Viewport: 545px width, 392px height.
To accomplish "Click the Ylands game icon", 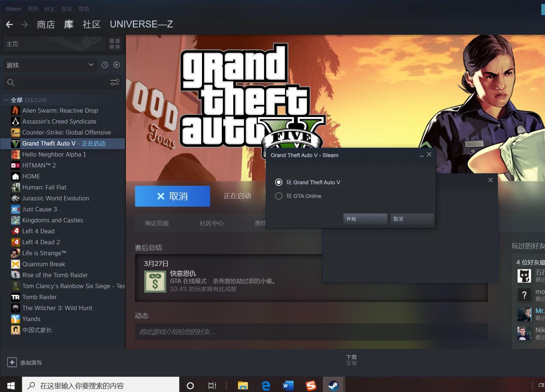I will [15, 319].
